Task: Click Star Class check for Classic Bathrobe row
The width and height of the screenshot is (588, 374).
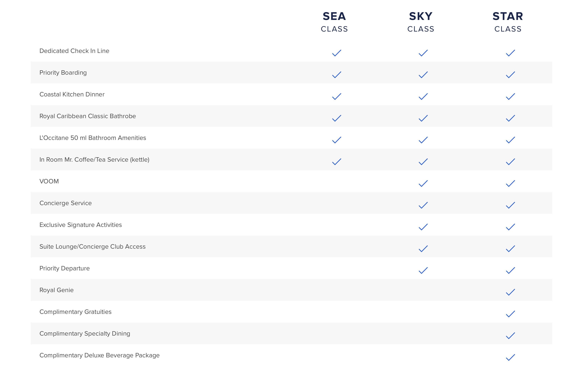Action: coord(510,118)
